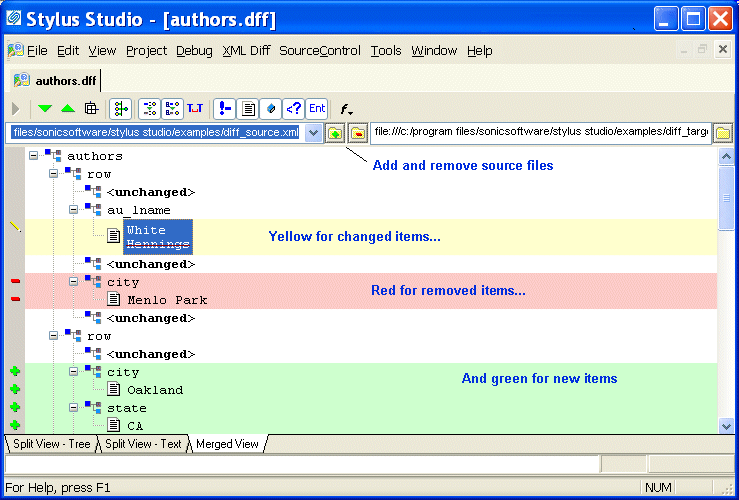Viewport: 739px width, 500px height.
Task: Toggle the Ent entities toolbar button
Action: [x=317, y=108]
